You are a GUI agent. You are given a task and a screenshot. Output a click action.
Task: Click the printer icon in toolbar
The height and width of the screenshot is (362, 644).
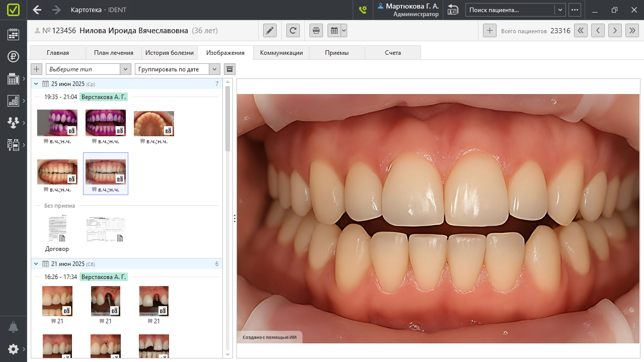[316, 31]
